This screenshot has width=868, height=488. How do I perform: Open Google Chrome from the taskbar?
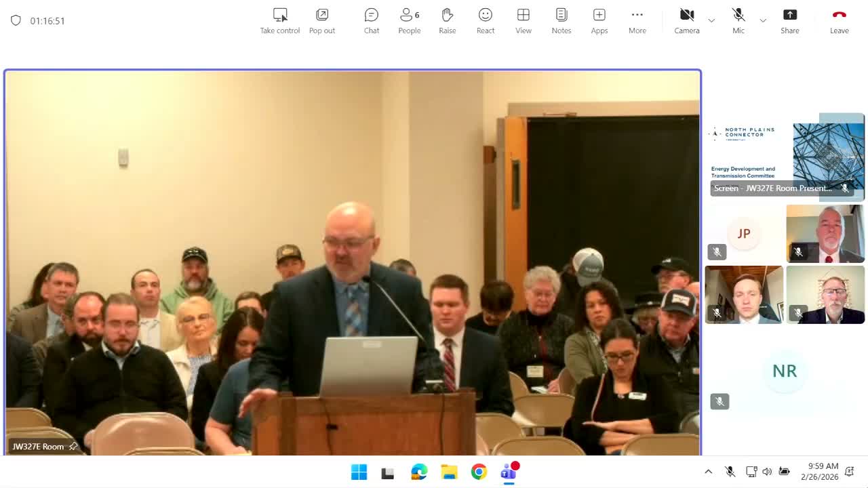[x=479, y=472]
